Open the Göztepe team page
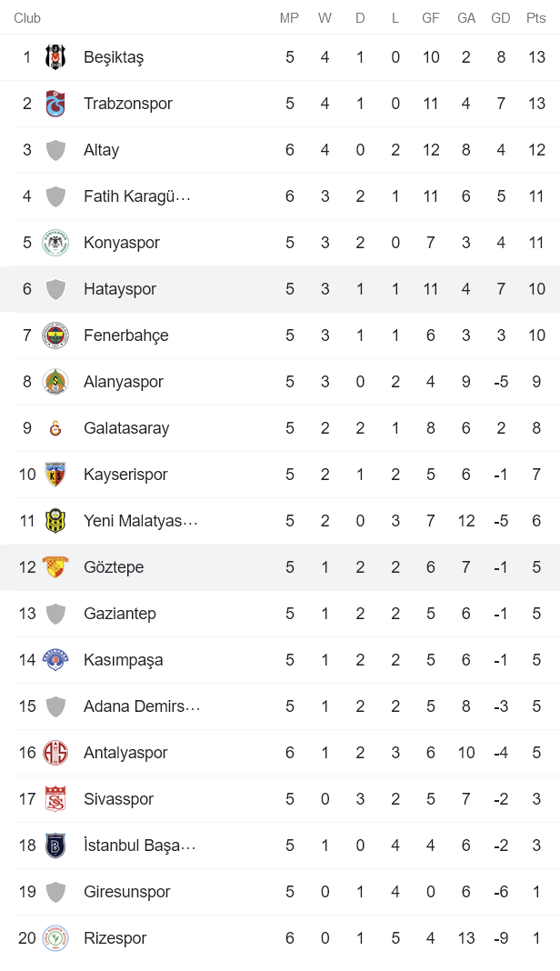Screen dimensions: 560x971 coord(113,566)
